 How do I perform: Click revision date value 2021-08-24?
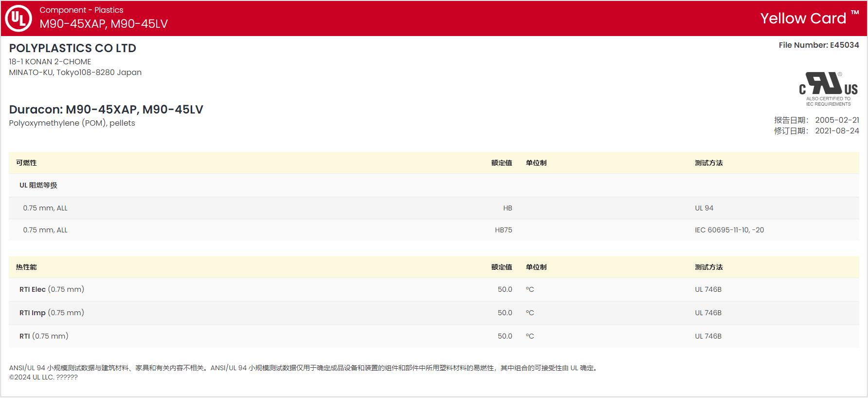pos(837,131)
